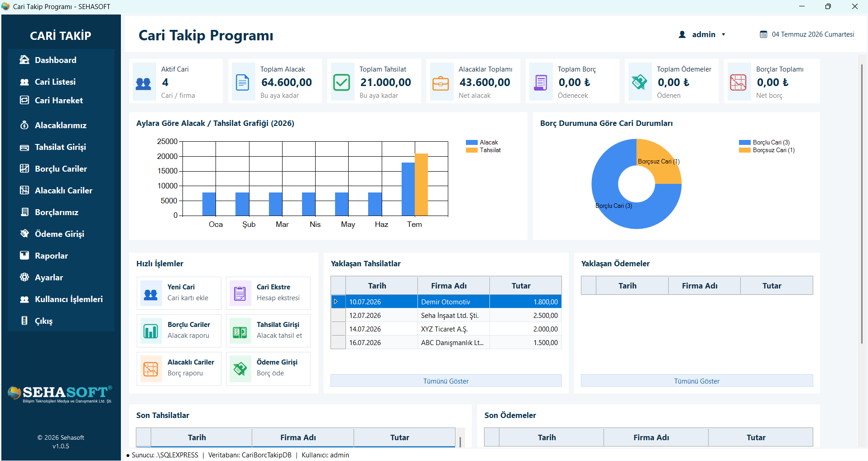The image size is (868, 461).
Task: Click the Toplam Alacak document icon
Action: click(x=243, y=82)
